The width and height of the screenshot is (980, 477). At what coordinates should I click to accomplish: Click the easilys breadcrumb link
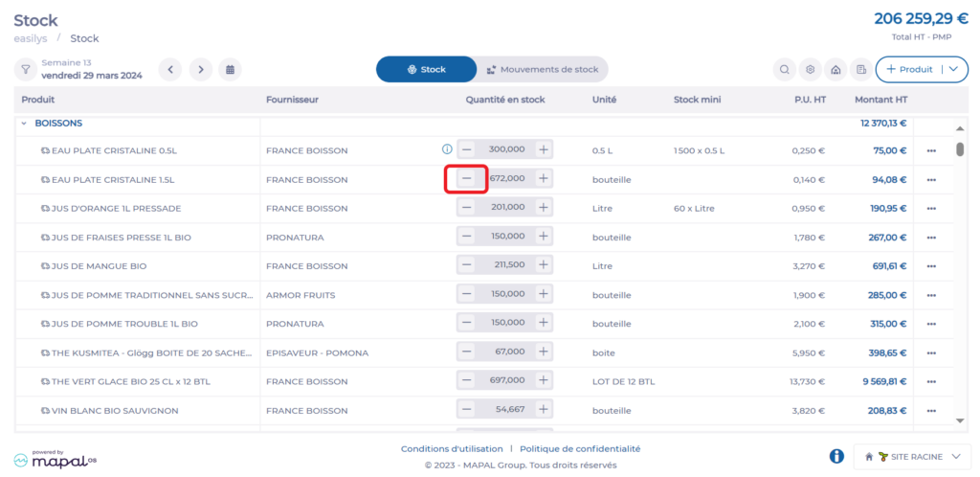point(31,38)
